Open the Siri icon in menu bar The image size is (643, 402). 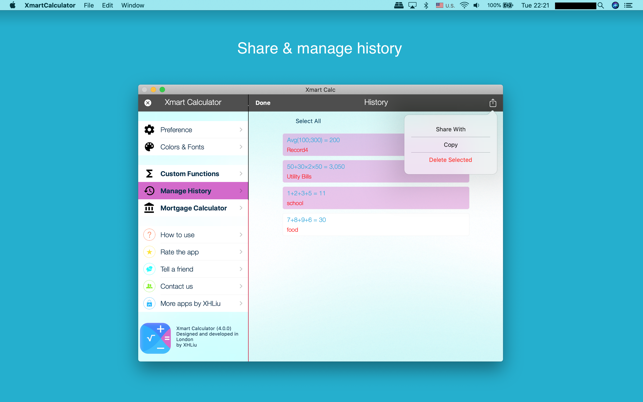point(615,5)
